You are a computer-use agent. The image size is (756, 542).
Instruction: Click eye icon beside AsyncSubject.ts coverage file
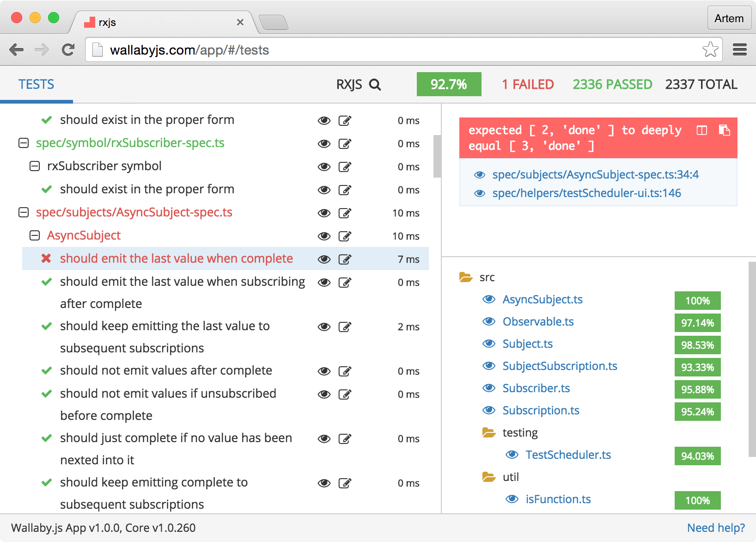(489, 299)
